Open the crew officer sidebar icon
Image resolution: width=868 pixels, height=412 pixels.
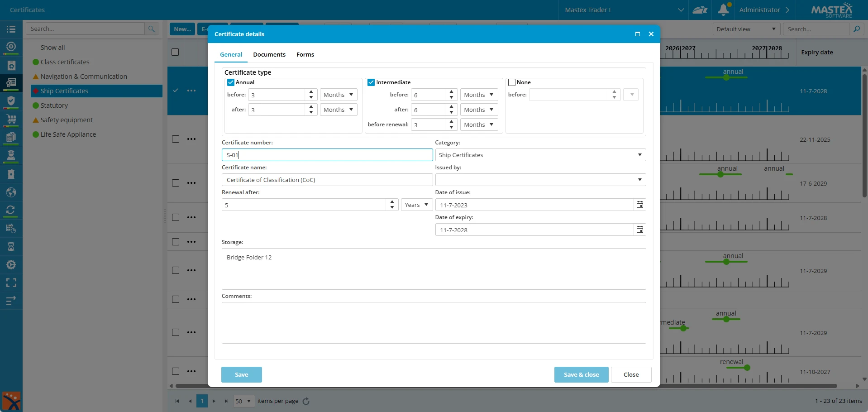tap(11, 155)
